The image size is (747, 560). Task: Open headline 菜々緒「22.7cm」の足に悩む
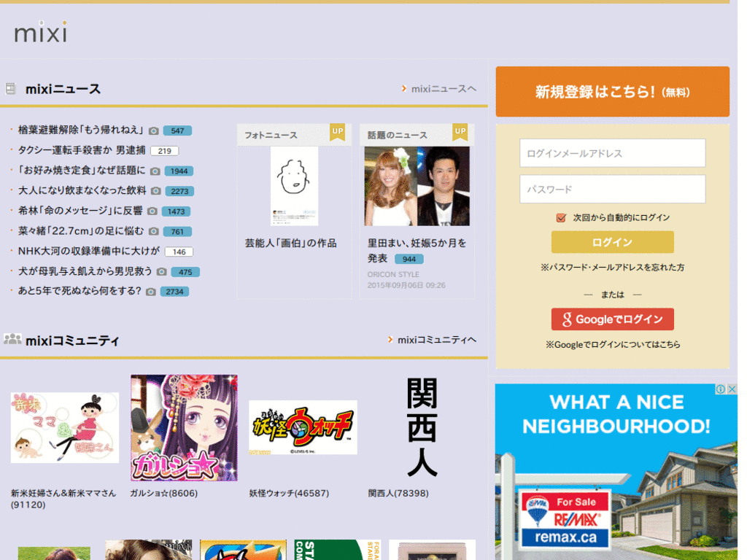point(81,231)
